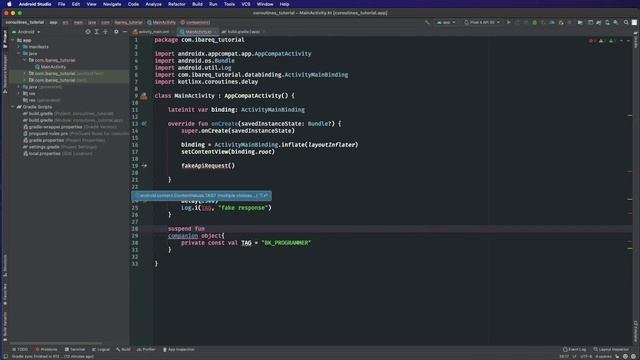The image size is (640, 360).
Task: Click the android.content.ContentValues.TAG import suggestion popup
Action: (x=202, y=196)
